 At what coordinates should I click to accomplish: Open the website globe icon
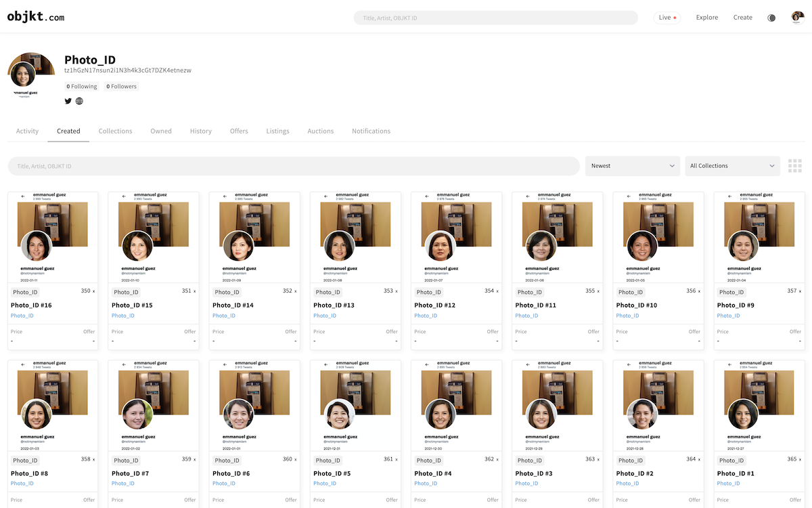tap(79, 101)
